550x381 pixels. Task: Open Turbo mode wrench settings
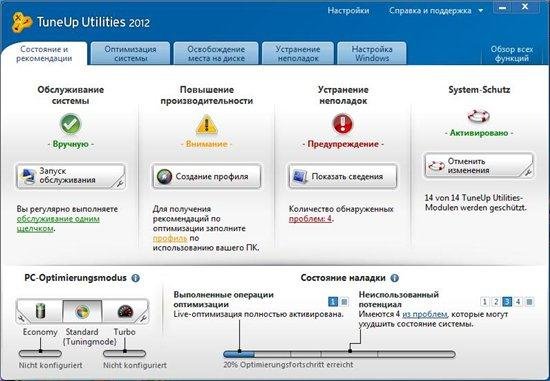click(x=143, y=319)
